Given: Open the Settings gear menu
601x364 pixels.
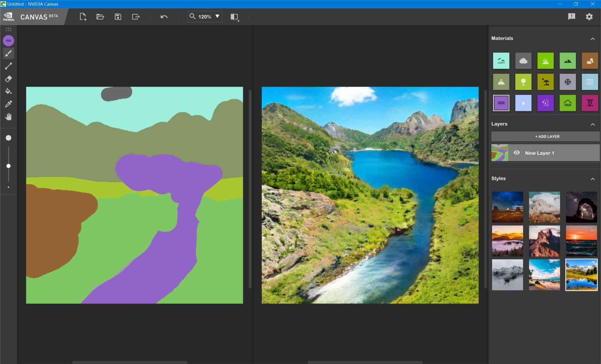Looking at the screenshot, I should click(x=589, y=16).
